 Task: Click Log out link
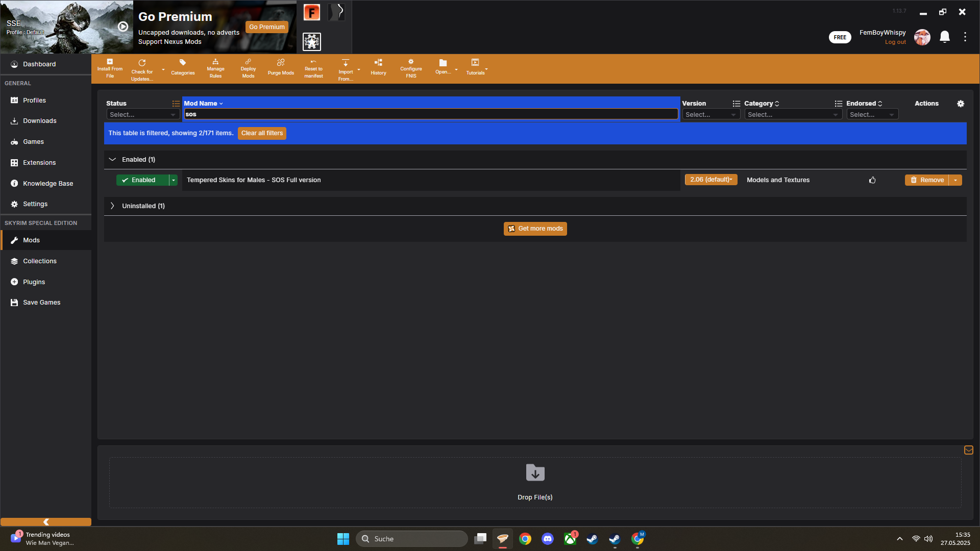tap(895, 42)
